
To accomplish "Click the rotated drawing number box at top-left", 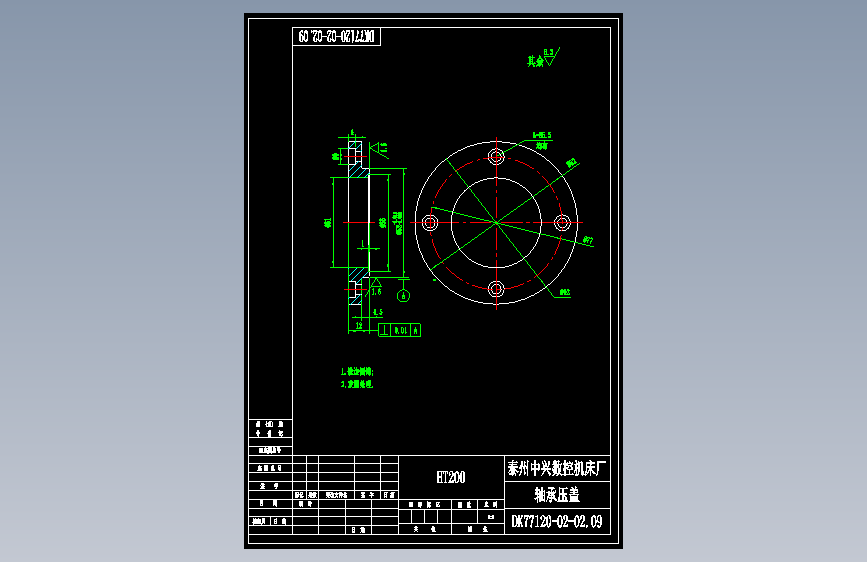I will click(336, 37).
